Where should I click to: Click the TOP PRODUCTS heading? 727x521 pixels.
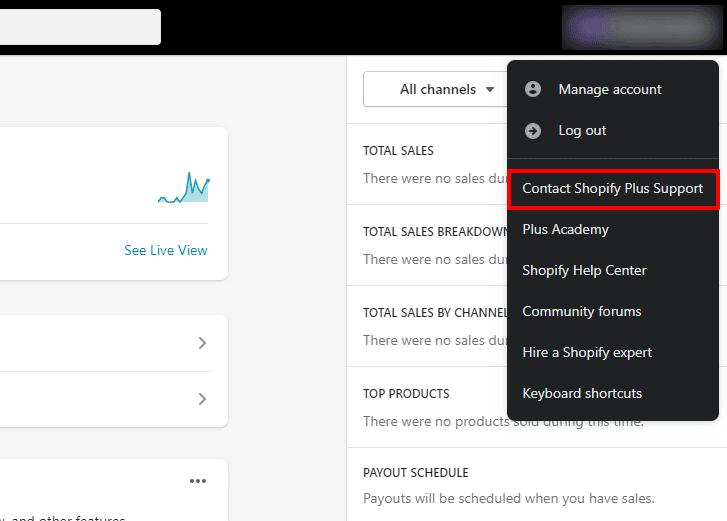click(406, 394)
